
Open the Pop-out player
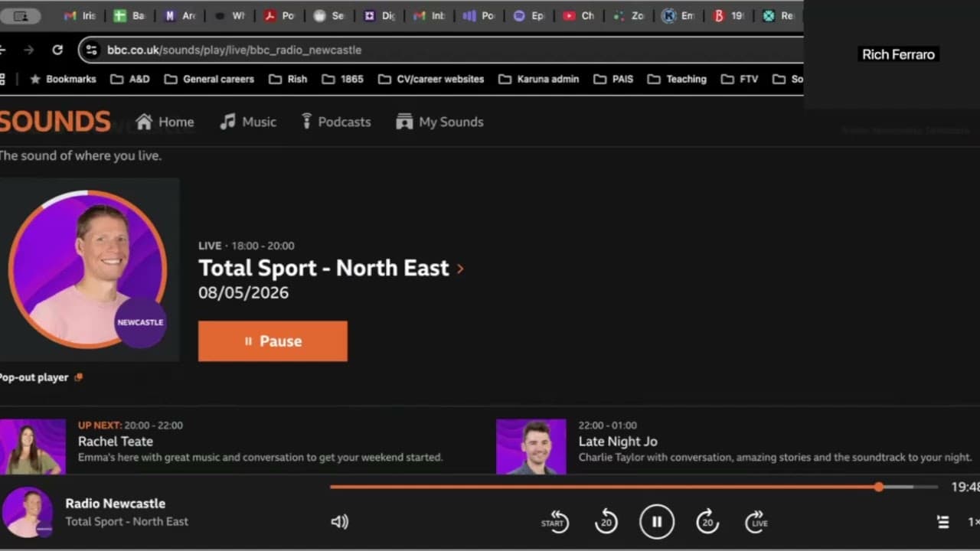(41, 377)
